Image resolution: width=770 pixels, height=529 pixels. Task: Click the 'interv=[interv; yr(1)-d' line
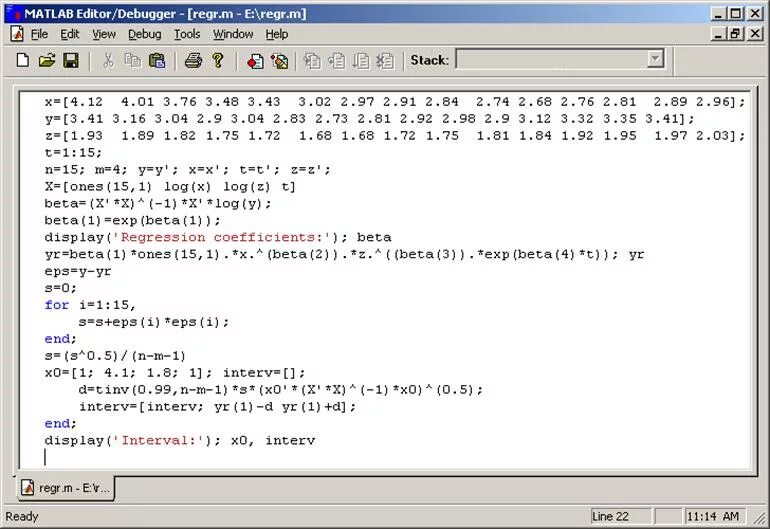pos(218,407)
